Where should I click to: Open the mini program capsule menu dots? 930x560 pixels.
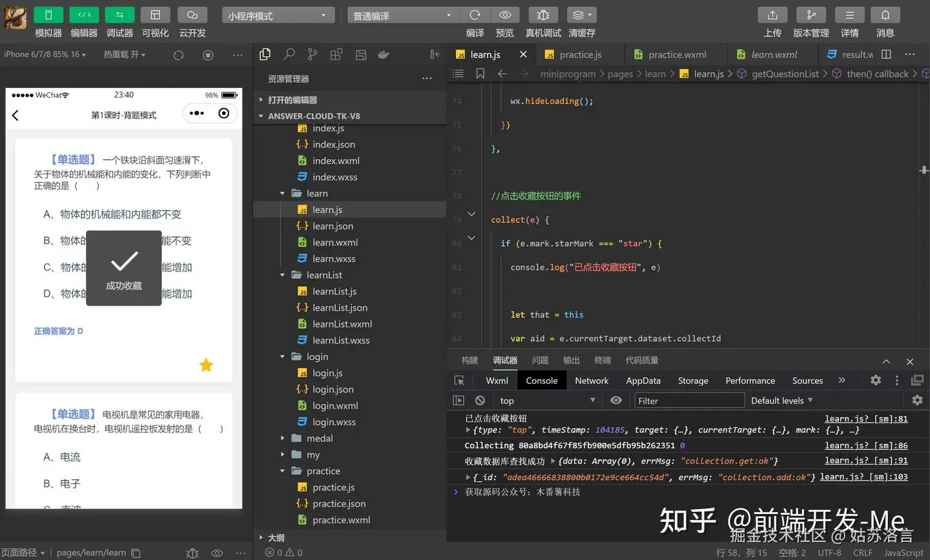197,114
